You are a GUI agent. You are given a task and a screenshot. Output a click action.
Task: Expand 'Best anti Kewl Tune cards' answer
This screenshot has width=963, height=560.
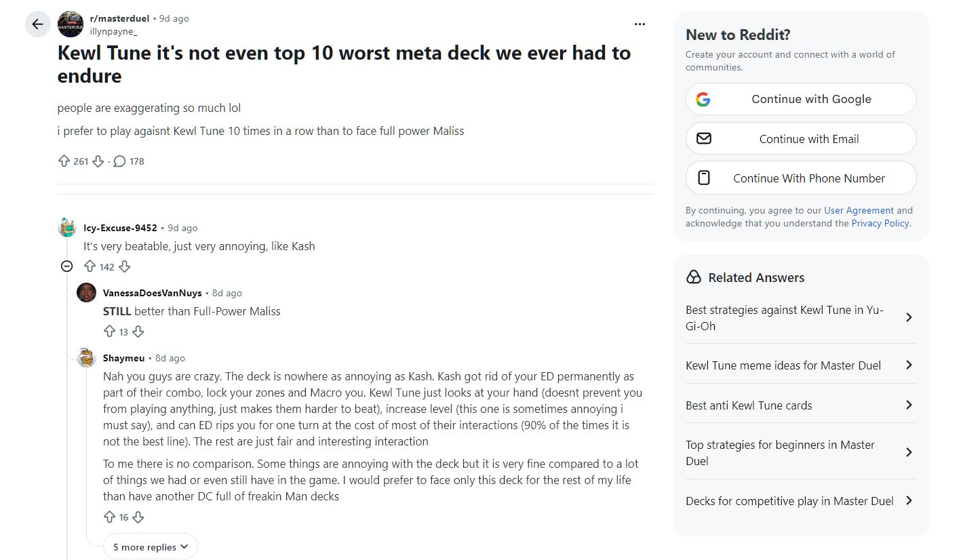[x=801, y=405]
